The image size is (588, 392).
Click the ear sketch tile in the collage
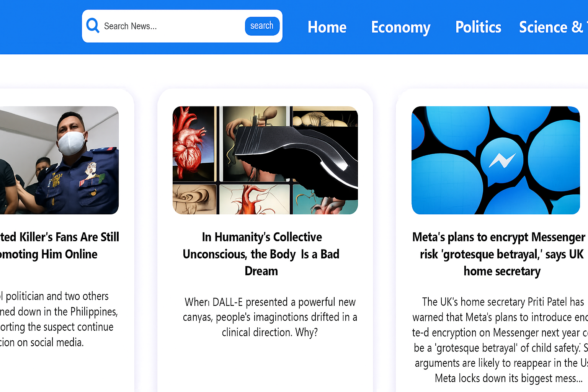pos(194,199)
